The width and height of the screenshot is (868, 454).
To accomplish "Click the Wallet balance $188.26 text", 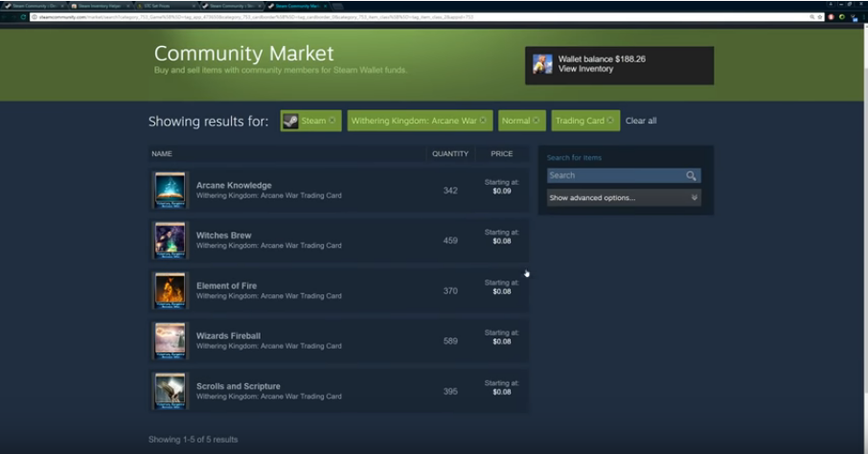I will (x=602, y=58).
